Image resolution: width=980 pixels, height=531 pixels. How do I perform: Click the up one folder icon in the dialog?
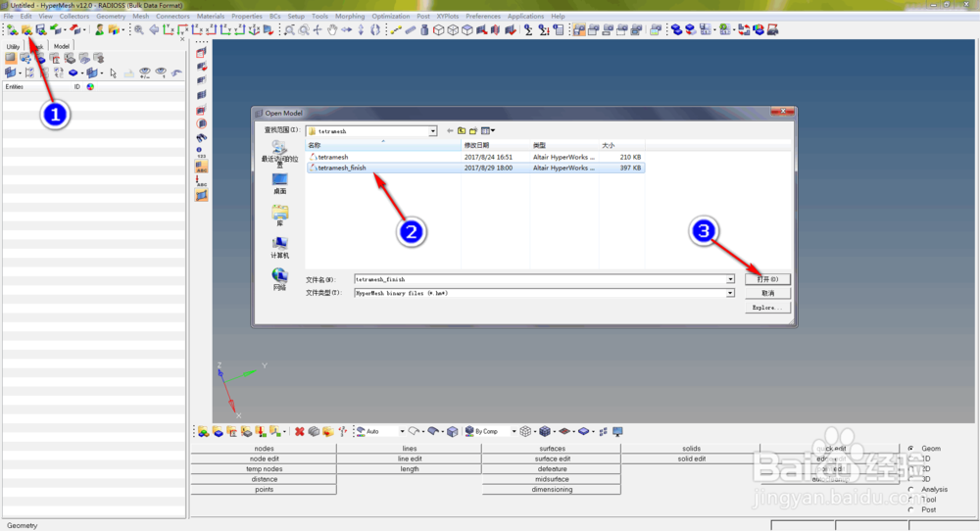coord(462,130)
